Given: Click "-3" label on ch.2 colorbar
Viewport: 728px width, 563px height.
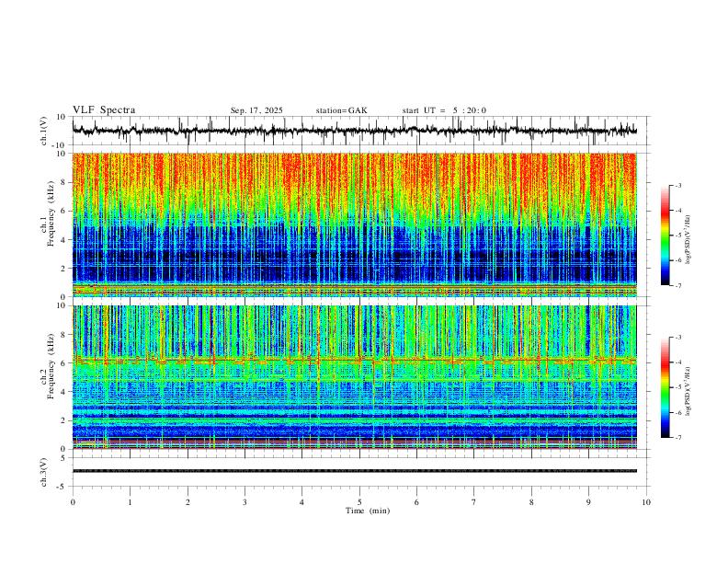Looking at the screenshot, I should tap(678, 338).
